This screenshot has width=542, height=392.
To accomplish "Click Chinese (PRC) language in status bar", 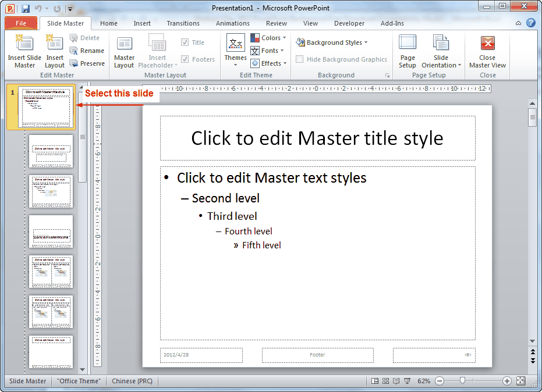I will click(x=132, y=381).
